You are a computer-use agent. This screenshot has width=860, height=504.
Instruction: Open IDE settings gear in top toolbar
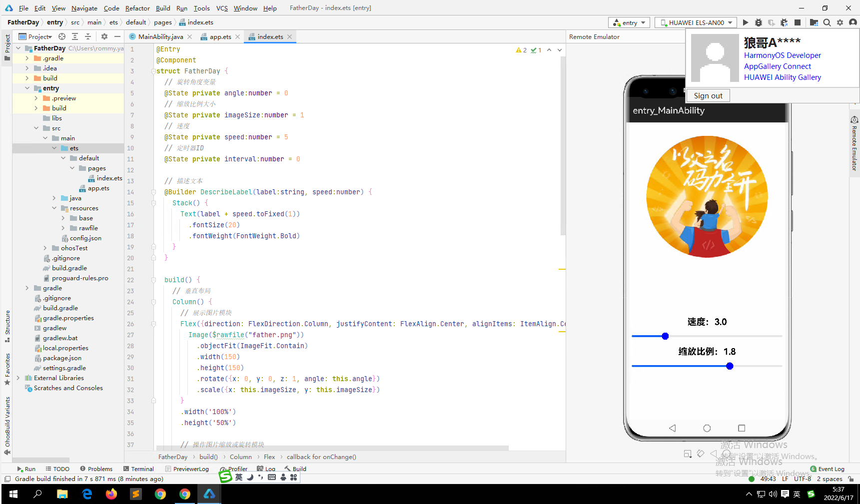click(840, 22)
